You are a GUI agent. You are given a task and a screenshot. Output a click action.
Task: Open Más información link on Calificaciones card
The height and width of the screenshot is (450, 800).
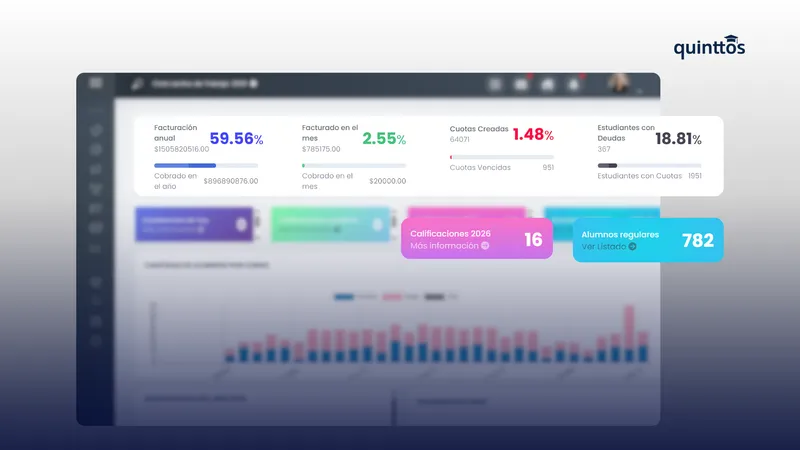[x=449, y=246]
